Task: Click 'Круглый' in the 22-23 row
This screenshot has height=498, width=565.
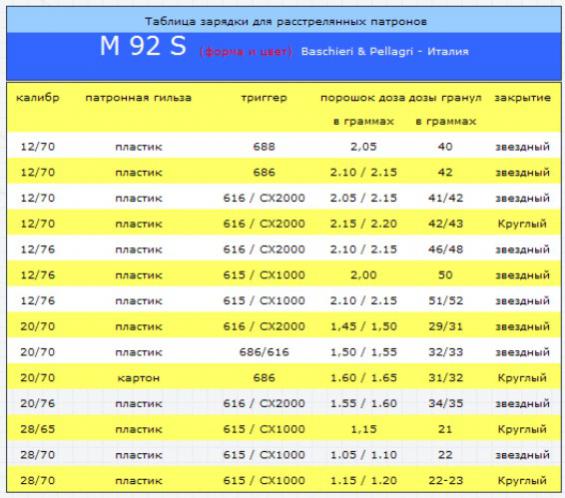Action: [522, 481]
